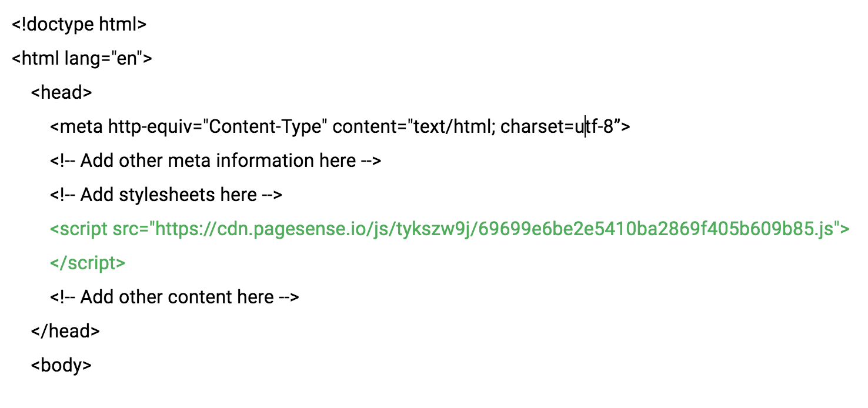The width and height of the screenshot is (868, 408).
Task: Click the doctype html declaration line
Action: tap(79, 25)
